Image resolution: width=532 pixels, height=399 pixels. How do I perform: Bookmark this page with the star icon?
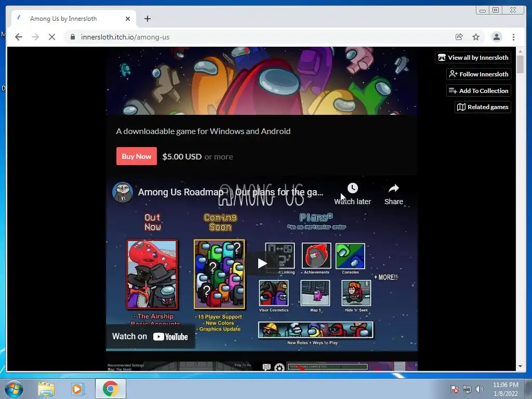[476, 37]
